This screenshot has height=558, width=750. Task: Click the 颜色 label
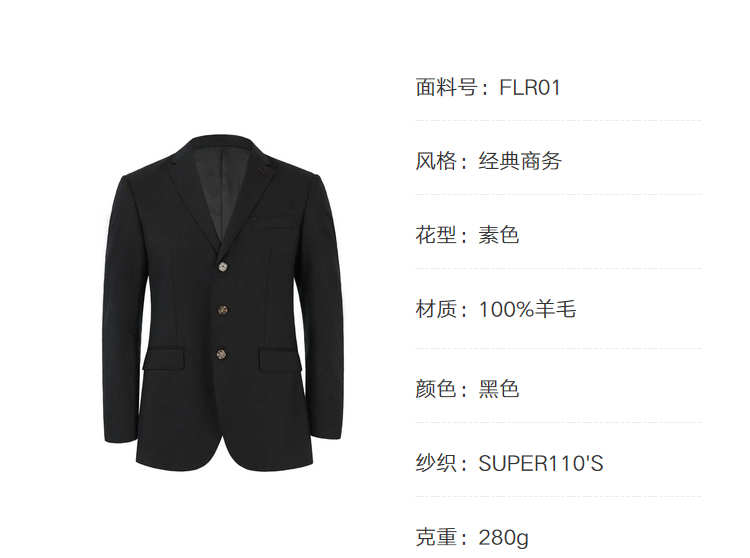[x=435, y=389]
